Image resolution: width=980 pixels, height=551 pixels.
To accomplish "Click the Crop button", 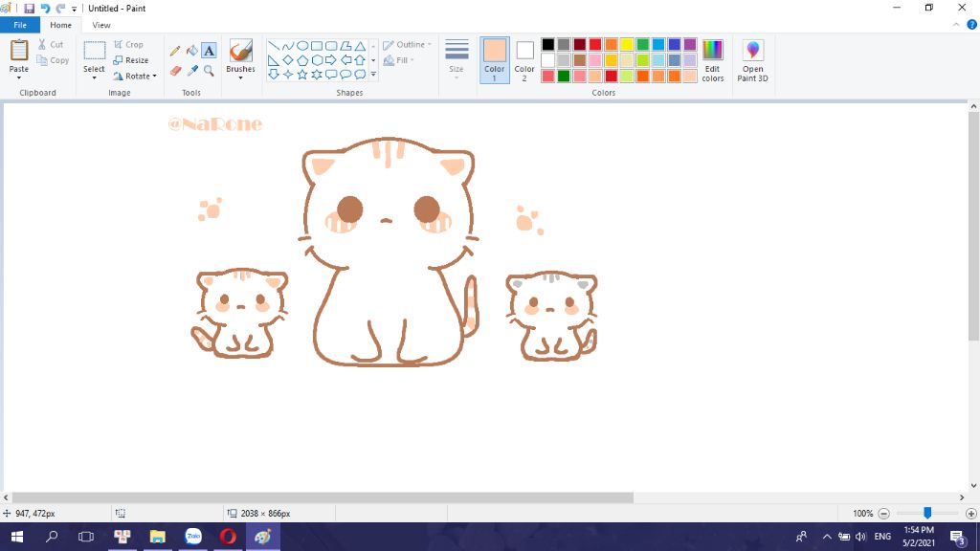I will tap(128, 44).
